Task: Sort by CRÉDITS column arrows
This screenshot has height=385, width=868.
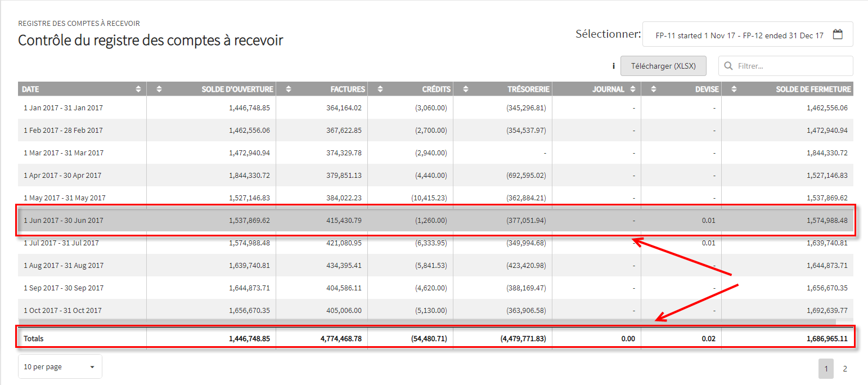Action: click(x=380, y=89)
